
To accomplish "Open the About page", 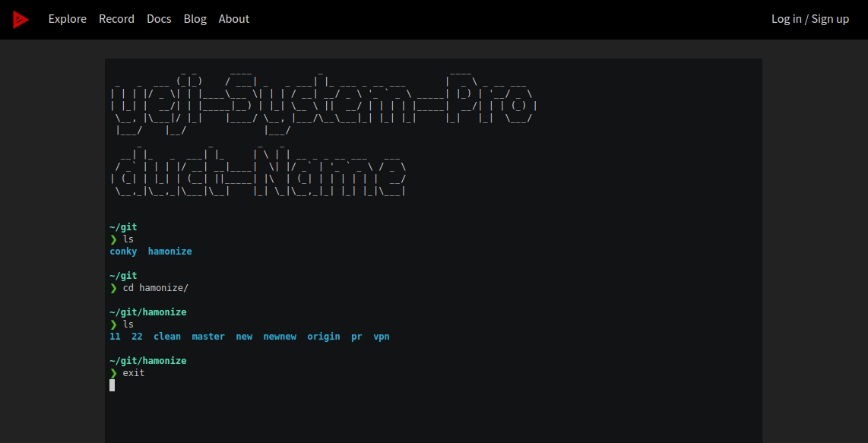I will click(x=233, y=19).
